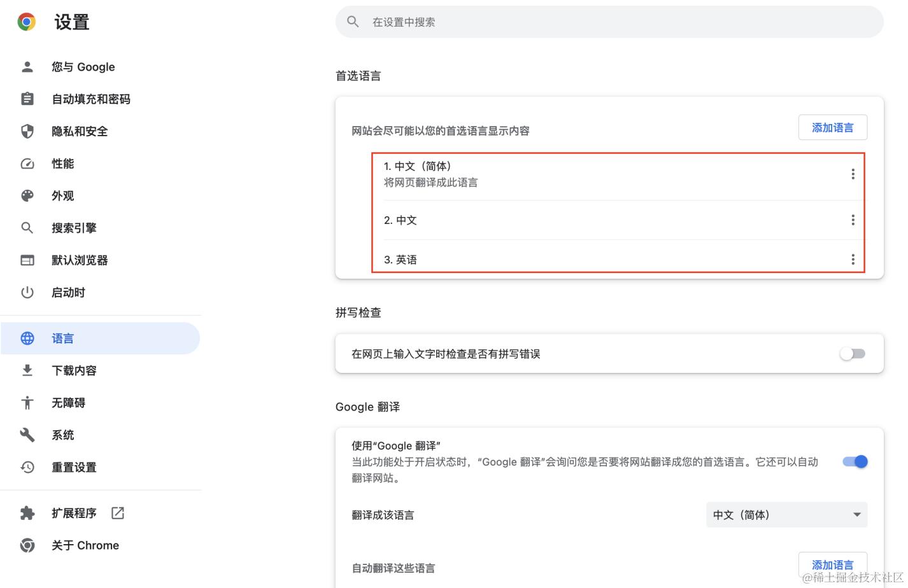Click the 设置 page title
Viewport: 908px width, 588px height.
pyautogui.click(x=72, y=22)
